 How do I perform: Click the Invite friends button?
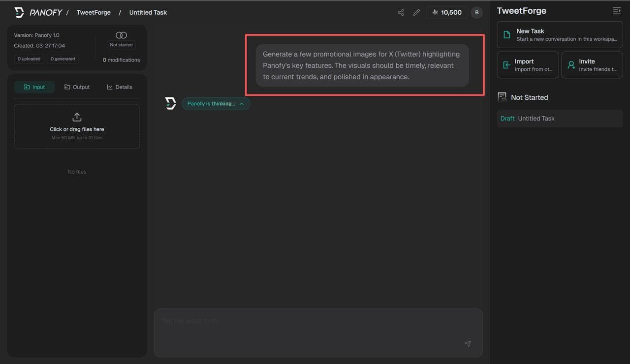[x=592, y=65]
